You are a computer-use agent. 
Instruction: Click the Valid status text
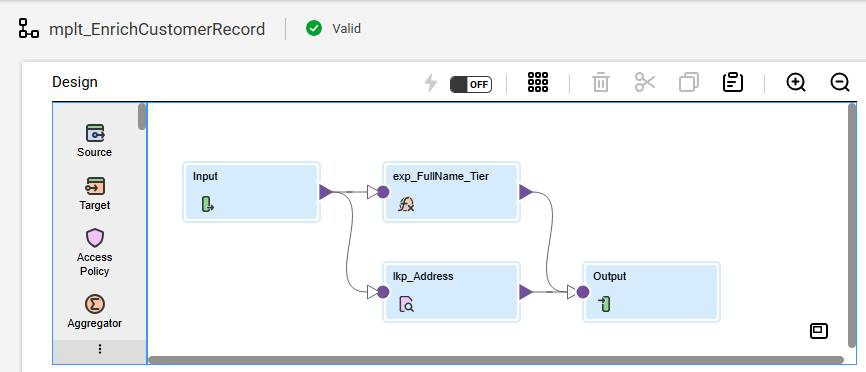coord(346,28)
